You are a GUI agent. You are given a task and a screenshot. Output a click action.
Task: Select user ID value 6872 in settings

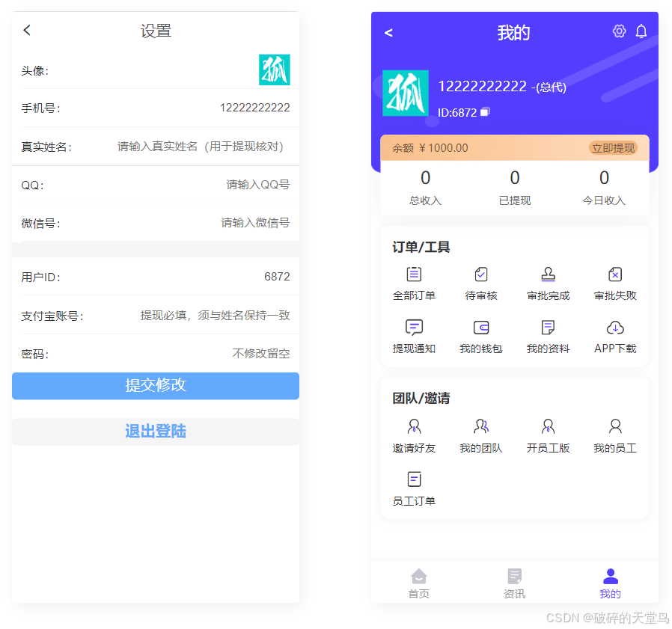pos(277,277)
